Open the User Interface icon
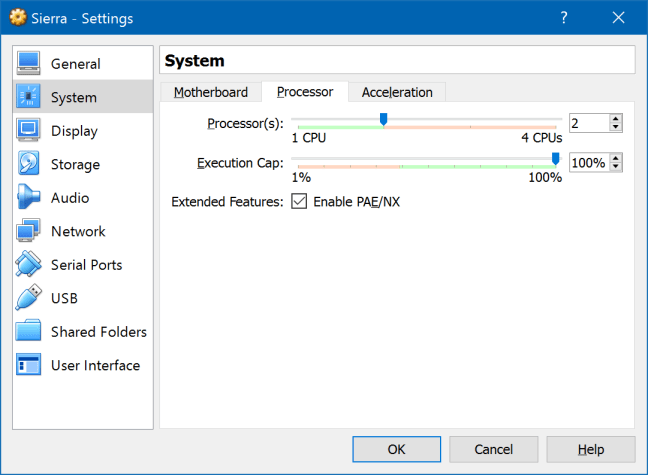Image resolution: width=648 pixels, height=475 pixels. pos(28,366)
